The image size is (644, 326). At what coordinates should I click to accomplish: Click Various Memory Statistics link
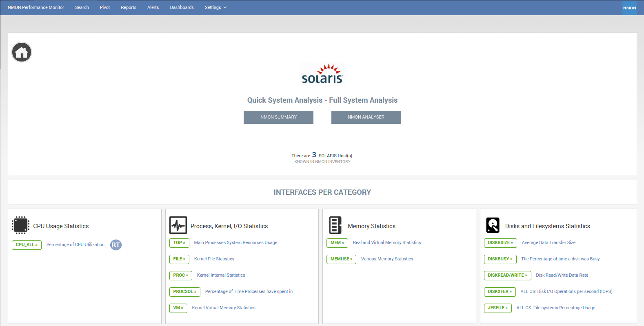point(387,259)
